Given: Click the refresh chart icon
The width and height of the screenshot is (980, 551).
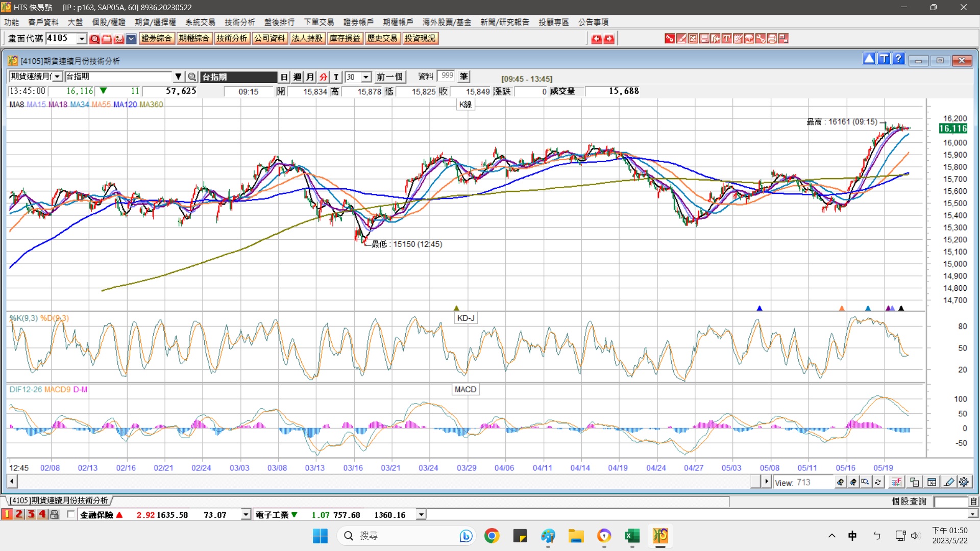Looking at the screenshot, I should click(878, 482).
